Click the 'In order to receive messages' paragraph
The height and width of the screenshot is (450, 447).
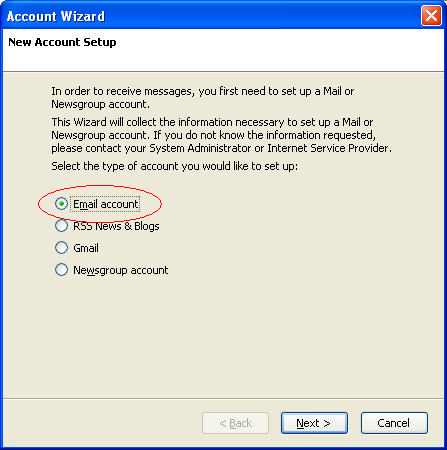click(x=203, y=97)
